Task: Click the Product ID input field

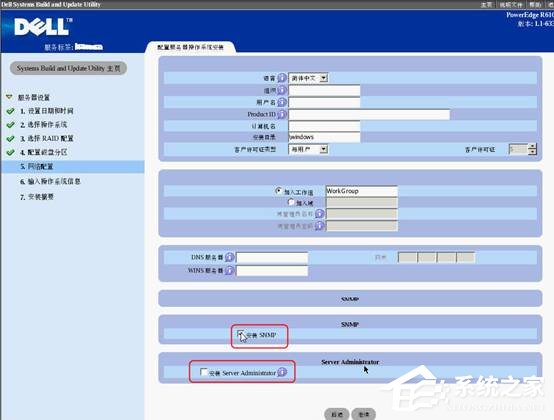Action: pyautogui.click(x=369, y=114)
